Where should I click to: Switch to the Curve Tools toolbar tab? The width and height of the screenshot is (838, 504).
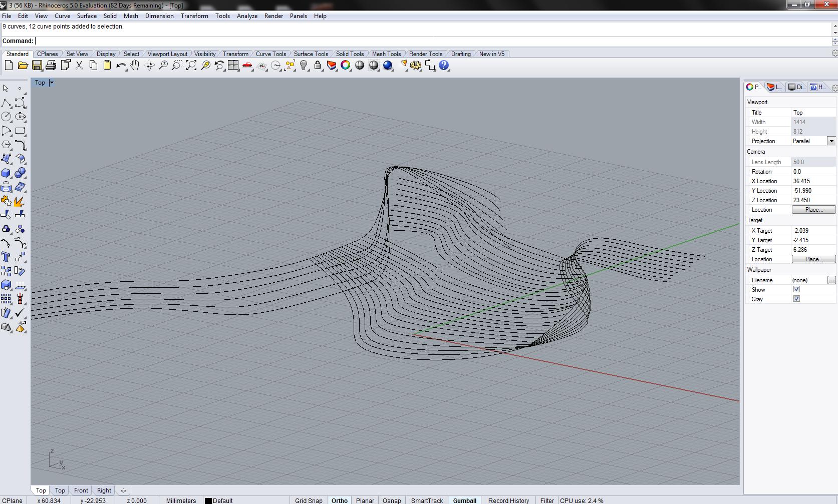pyautogui.click(x=270, y=54)
